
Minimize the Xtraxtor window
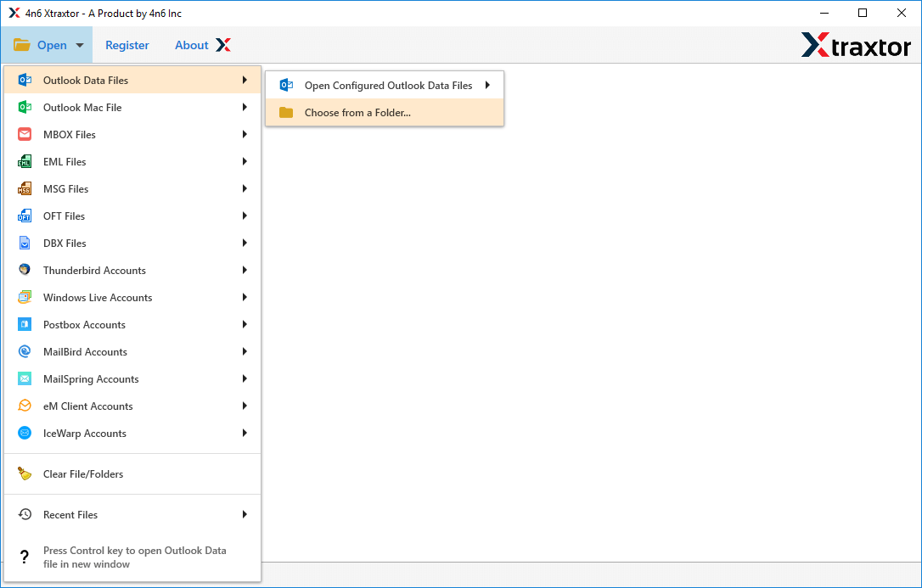pos(824,13)
